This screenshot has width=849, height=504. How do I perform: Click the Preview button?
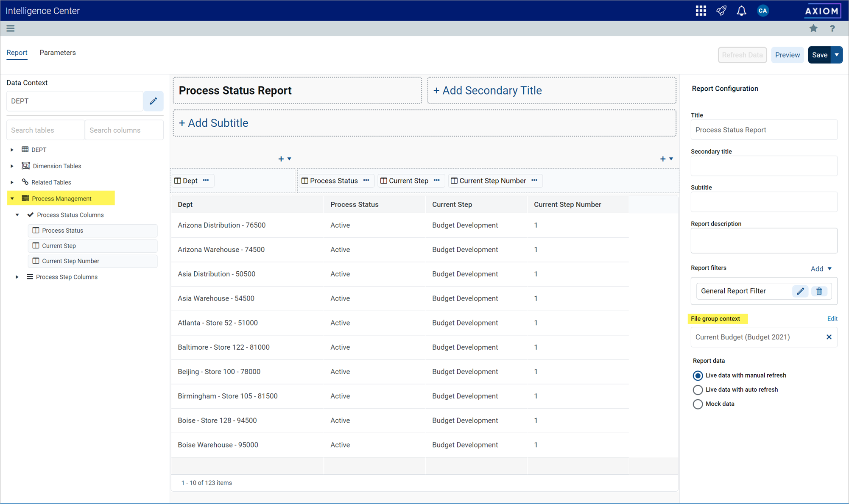[x=787, y=55]
